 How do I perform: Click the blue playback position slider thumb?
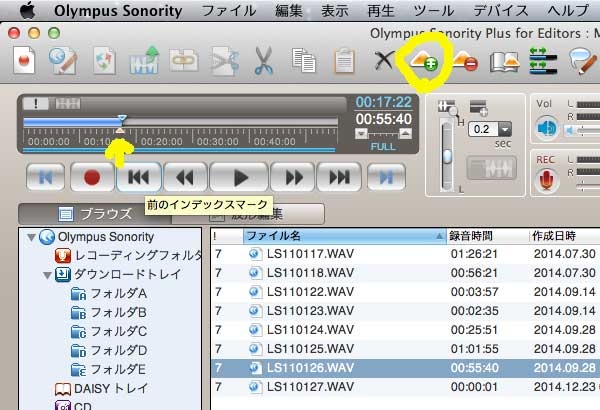click(122, 118)
